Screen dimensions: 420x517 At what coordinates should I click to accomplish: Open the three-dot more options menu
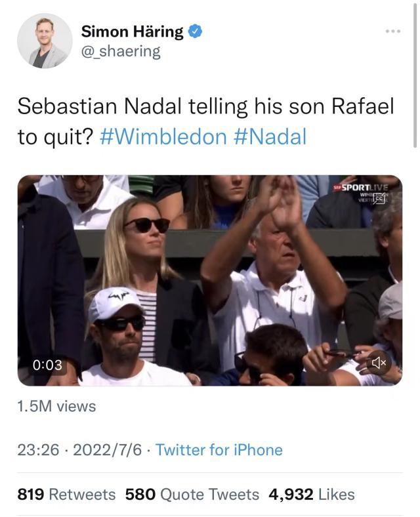[392, 31]
